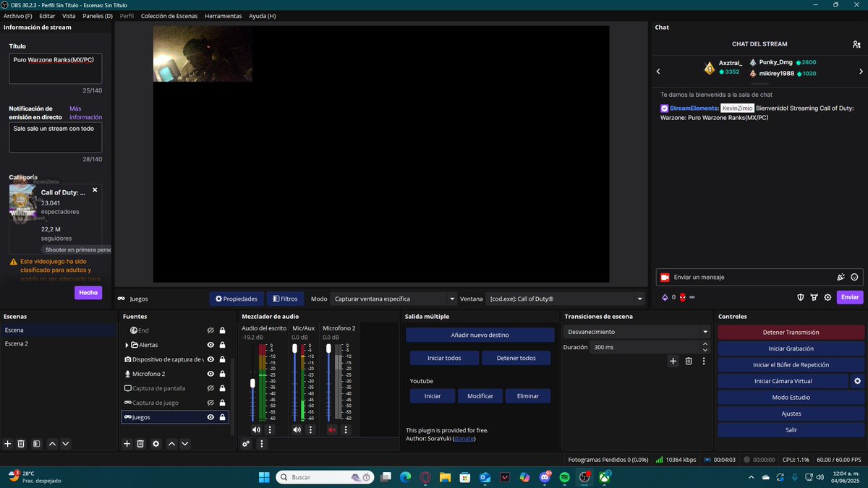The width and height of the screenshot is (868, 488).
Task: Add a new source in Fuentes panel
Action: [x=127, y=443]
